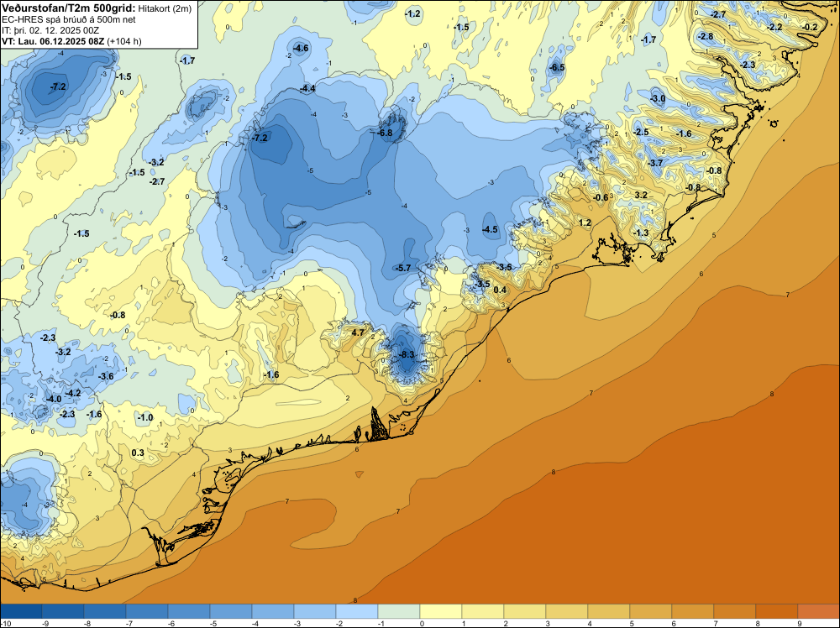Click the 'Hitakort (2m)' label in header
The width and height of the screenshot is (840, 628).
[165, 8]
